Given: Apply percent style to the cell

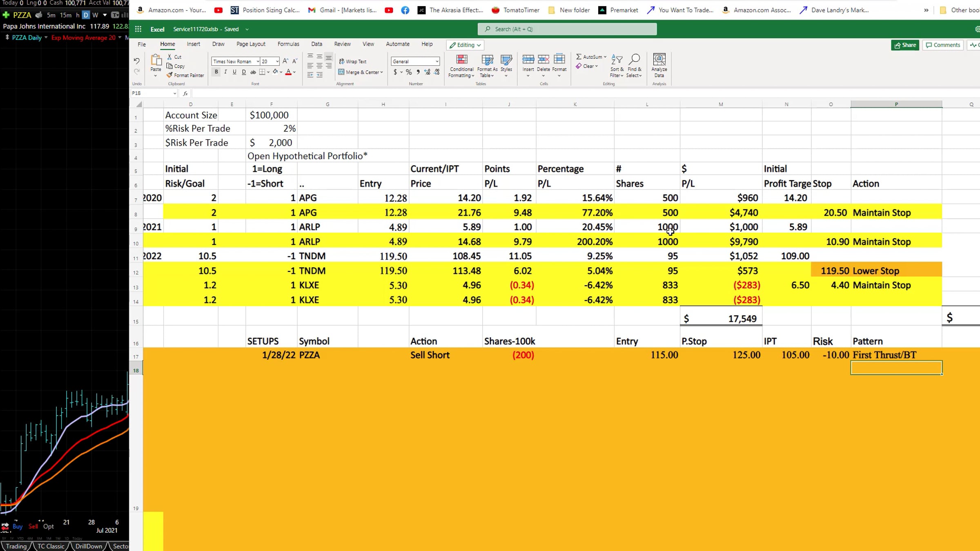Looking at the screenshot, I should click(409, 72).
